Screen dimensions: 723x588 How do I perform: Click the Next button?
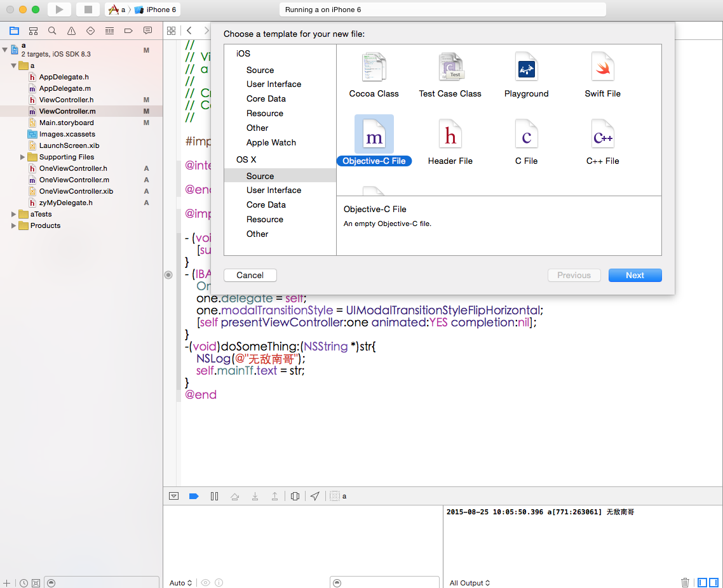point(635,275)
